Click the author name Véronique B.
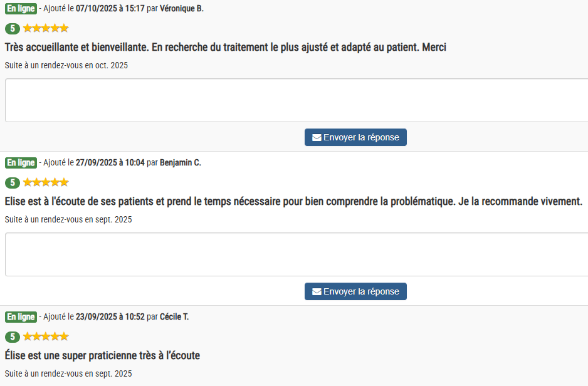The height and width of the screenshot is (386, 588). [182, 9]
